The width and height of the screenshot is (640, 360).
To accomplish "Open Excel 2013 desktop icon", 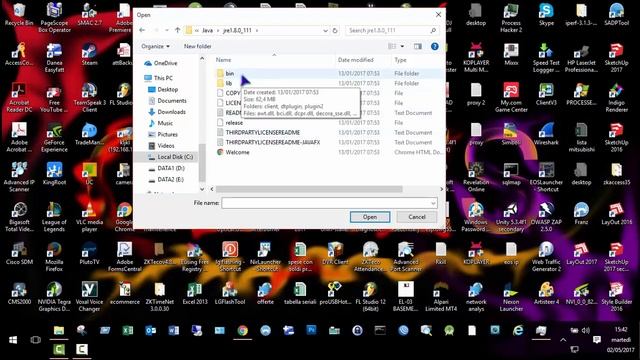I will [x=195, y=294].
